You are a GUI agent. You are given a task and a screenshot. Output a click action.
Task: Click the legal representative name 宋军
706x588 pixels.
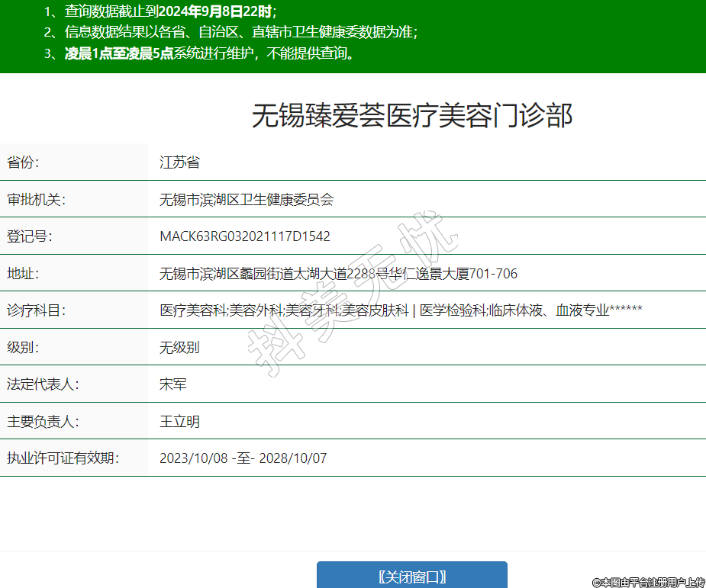click(x=173, y=384)
